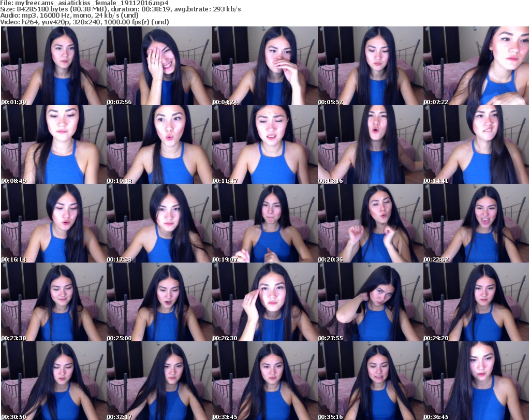View the frame captured at 00:35:16

click(370, 381)
